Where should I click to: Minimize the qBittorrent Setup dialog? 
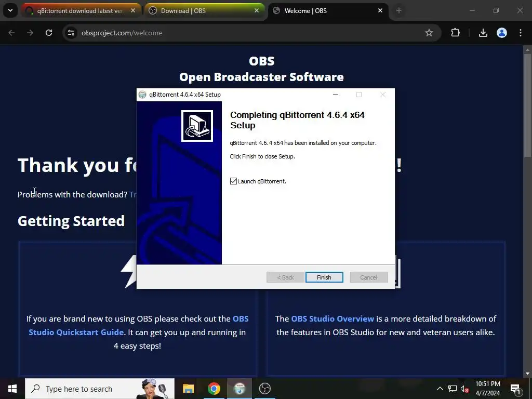pyautogui.click(x=336, y=95)
